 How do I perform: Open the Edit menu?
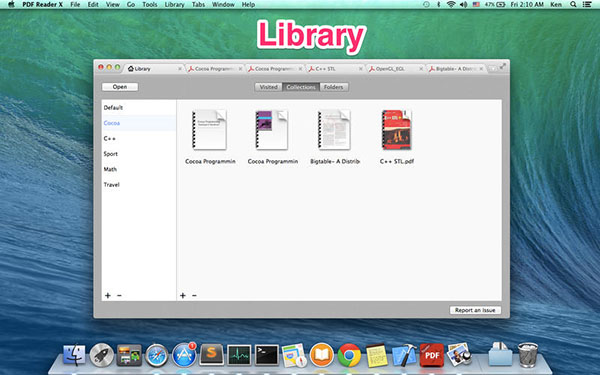click(93, 5)
